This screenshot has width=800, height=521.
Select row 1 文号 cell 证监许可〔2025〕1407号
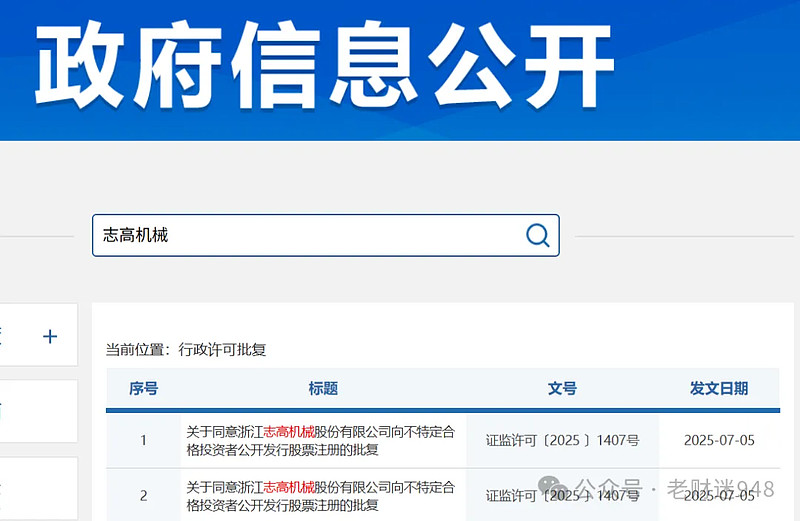tap(562, 440)
